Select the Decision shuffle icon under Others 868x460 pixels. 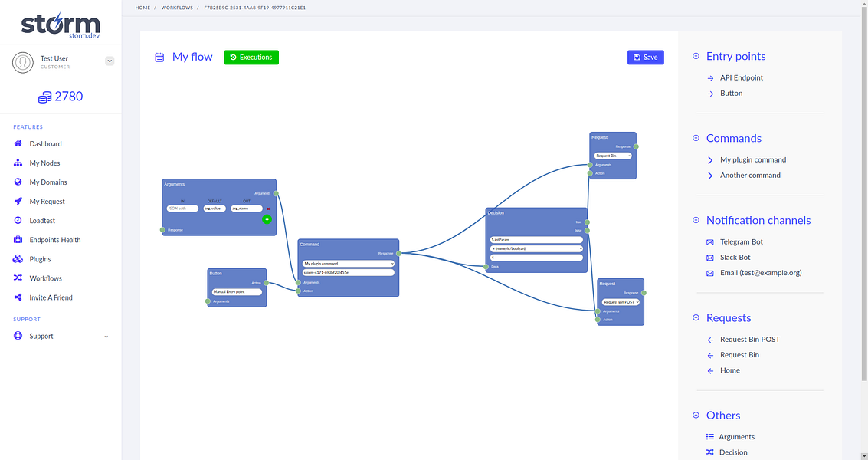coord(709,452)
